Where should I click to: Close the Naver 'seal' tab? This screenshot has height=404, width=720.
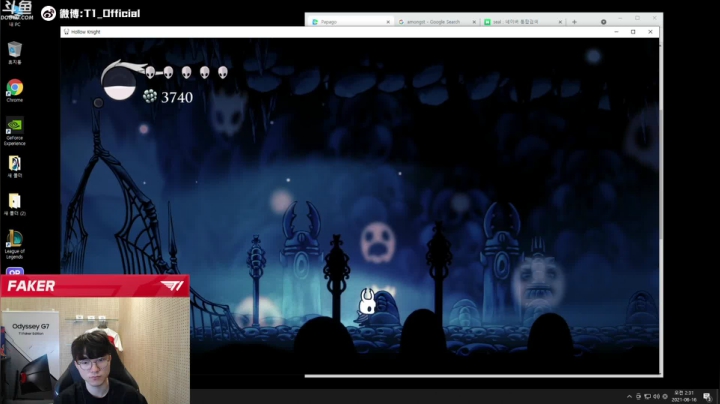[x=560, y=22]
